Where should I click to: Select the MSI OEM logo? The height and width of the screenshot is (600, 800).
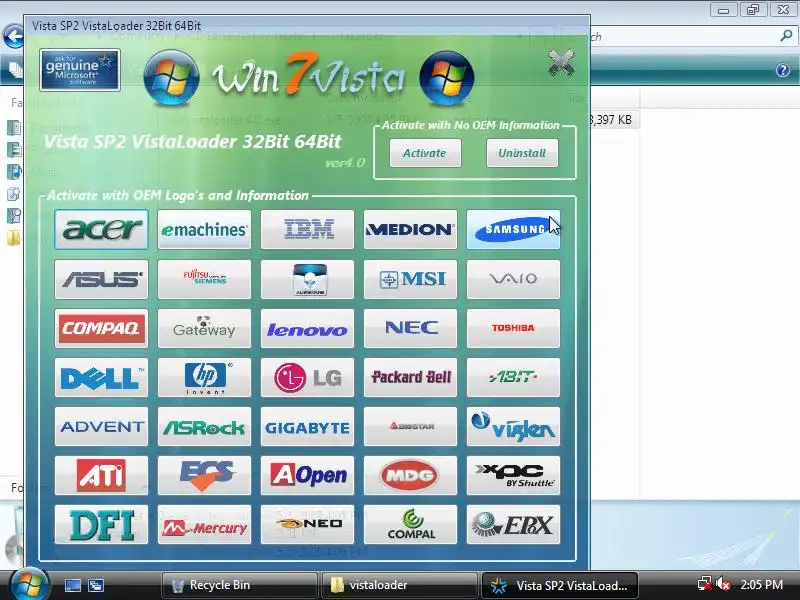point(410,279)
